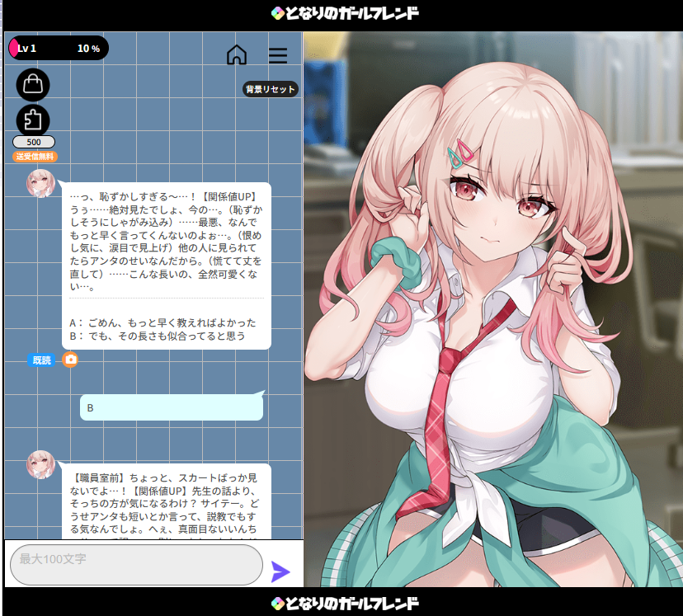683x616 pixels.
Task: Send message with purple arrow icon
Action: [x=280, y=571]
